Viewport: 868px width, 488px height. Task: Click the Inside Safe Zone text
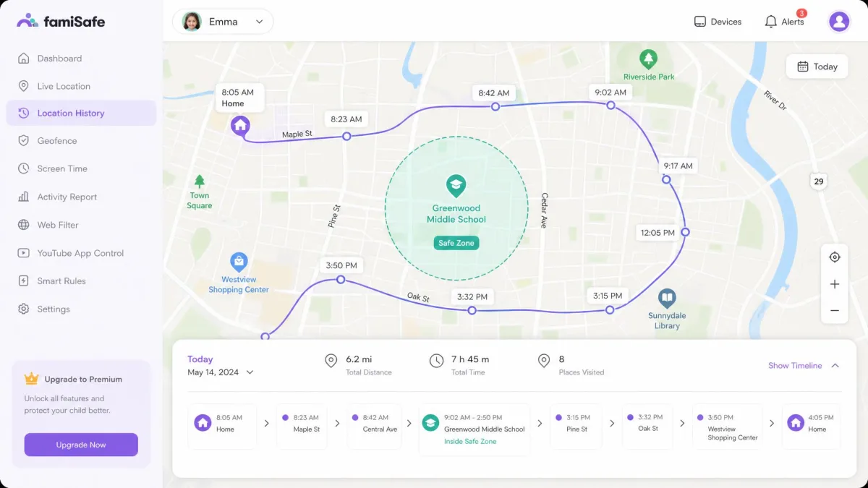(x=470, y=441)
